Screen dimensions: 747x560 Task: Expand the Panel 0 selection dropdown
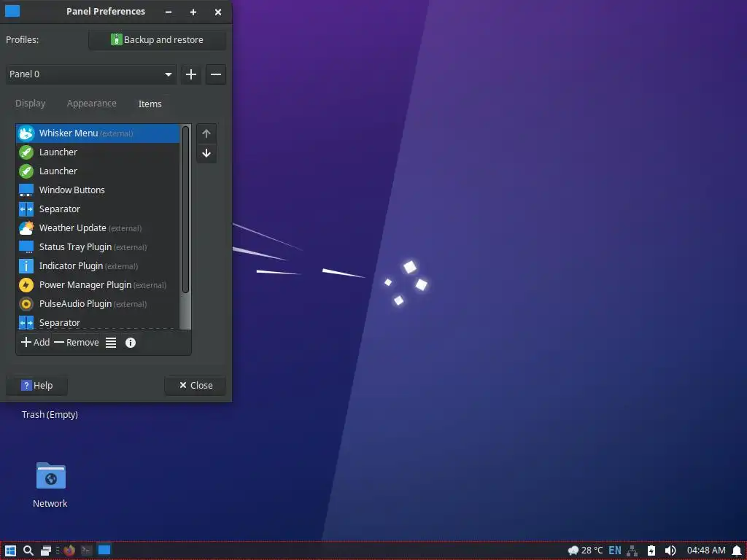pos(91,74)
